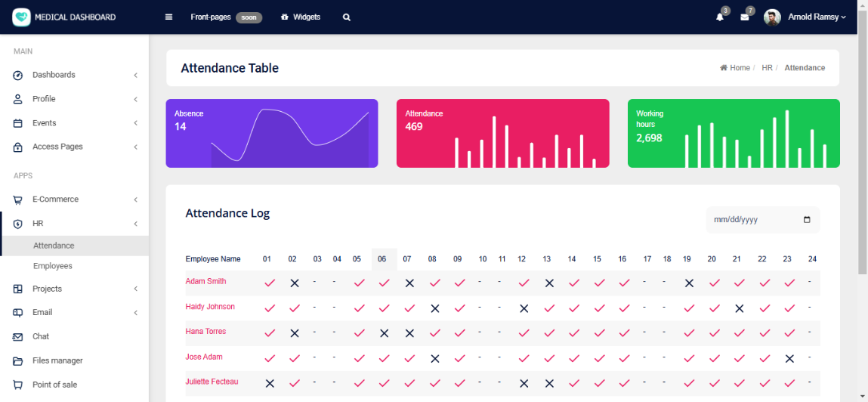Click the Chat envelope sidebar icon
Viewport: 868px width, 402px height.
[18, 337]
